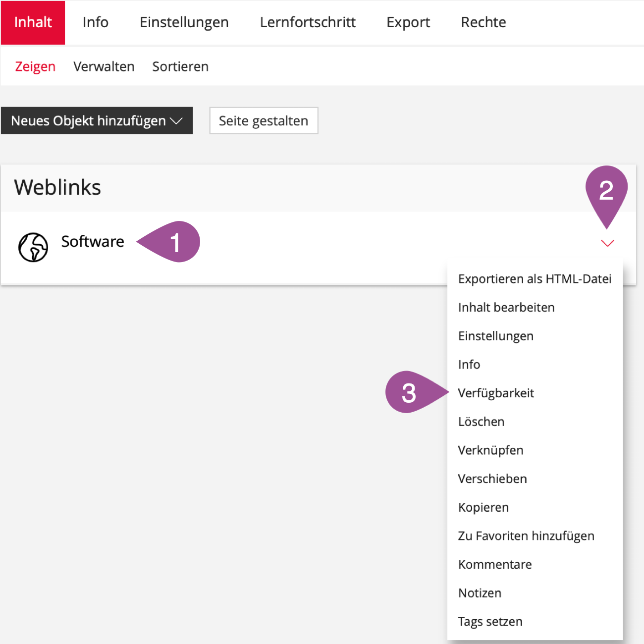Open the Export tab
The width and height of the screenshot is (644, 644).
tap(408, 22)
